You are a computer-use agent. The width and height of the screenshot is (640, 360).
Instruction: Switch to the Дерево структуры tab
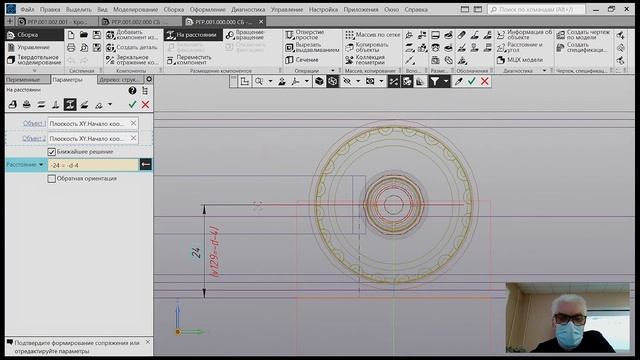tap(121, 80)
